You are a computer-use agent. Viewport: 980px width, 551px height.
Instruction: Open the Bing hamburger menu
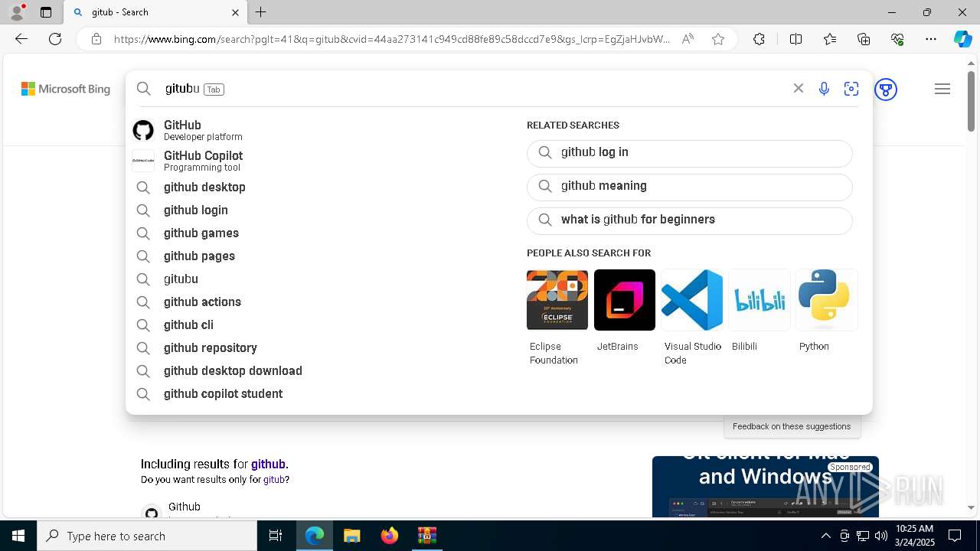pyautogui.click(x=942, y=89)
